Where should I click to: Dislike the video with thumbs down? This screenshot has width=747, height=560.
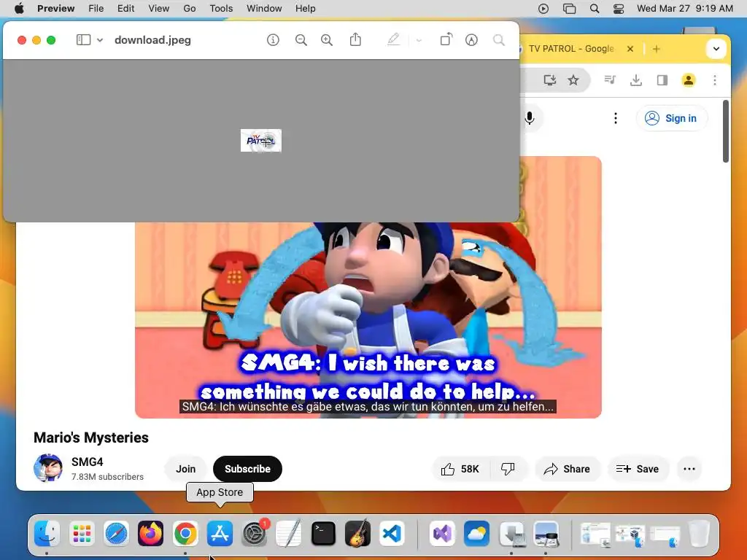click(508, 469)
